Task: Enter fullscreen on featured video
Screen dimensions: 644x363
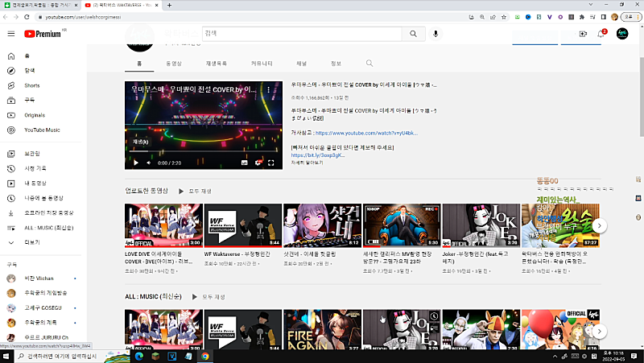Action: click(271, 163)
